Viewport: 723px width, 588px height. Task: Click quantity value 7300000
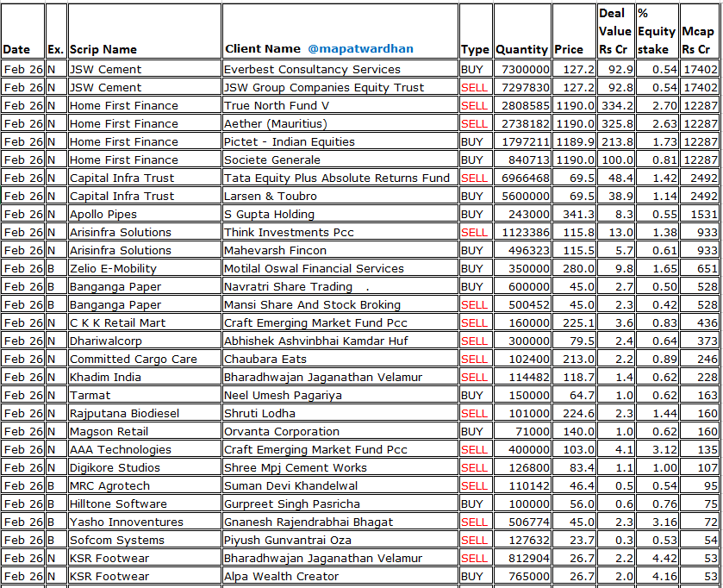click(522, 69)
